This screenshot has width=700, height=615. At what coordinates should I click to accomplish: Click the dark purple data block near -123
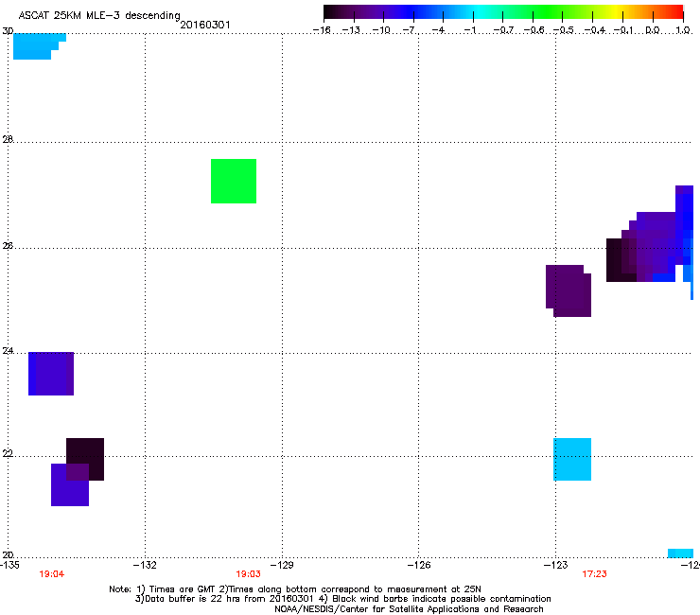(569, 291)
